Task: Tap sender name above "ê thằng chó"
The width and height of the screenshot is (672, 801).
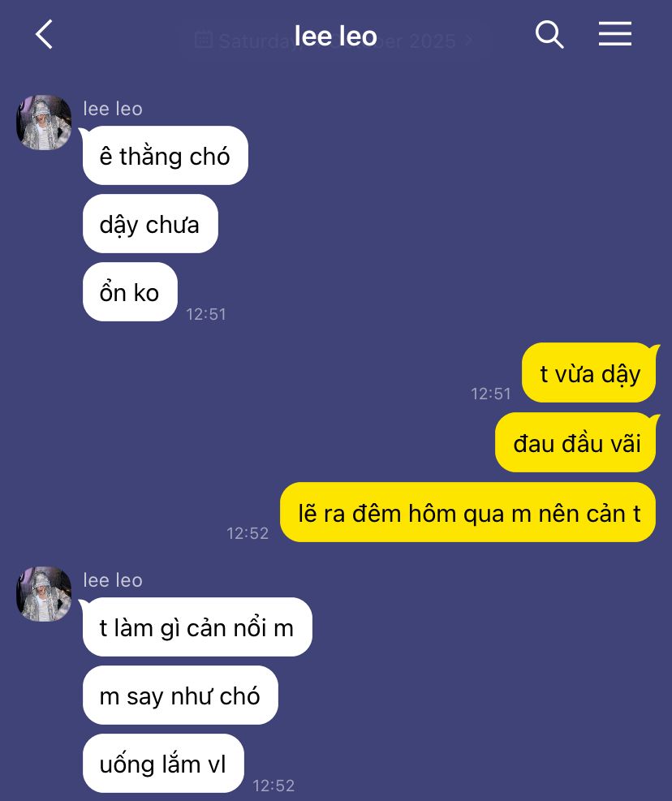Action: pos(113,109)
